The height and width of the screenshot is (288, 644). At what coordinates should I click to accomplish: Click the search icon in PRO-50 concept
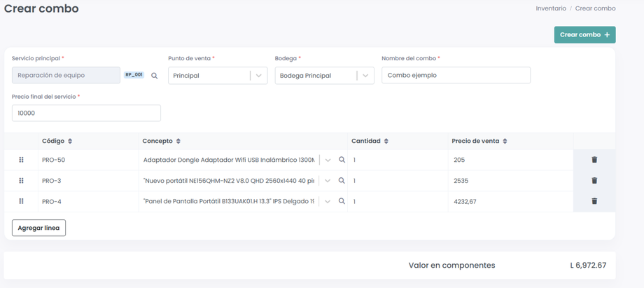[342, 160]
